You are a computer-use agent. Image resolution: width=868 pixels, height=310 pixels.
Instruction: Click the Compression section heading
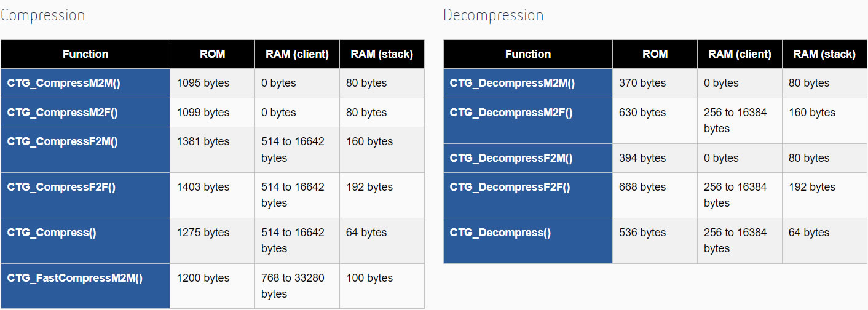coord(42,15)
